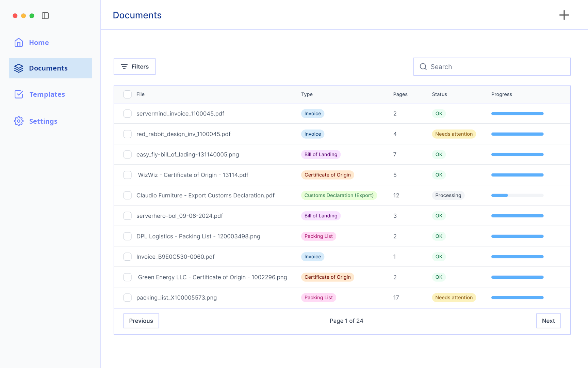Open the Filters dropdown button

135,67
